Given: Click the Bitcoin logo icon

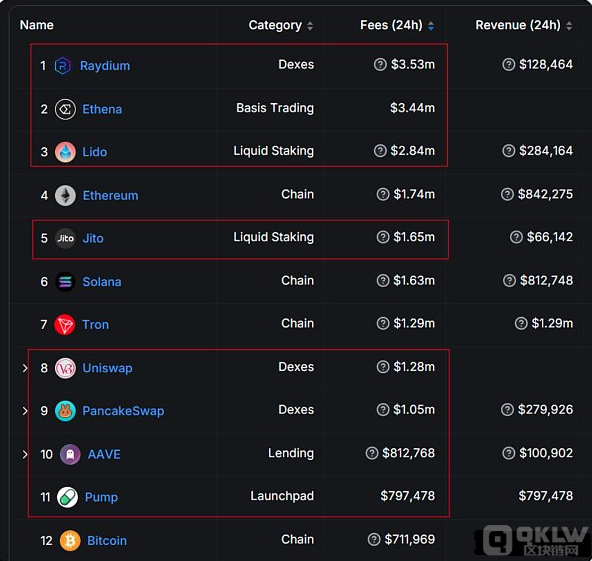Looking at the screenshot, I should (70, 541).
